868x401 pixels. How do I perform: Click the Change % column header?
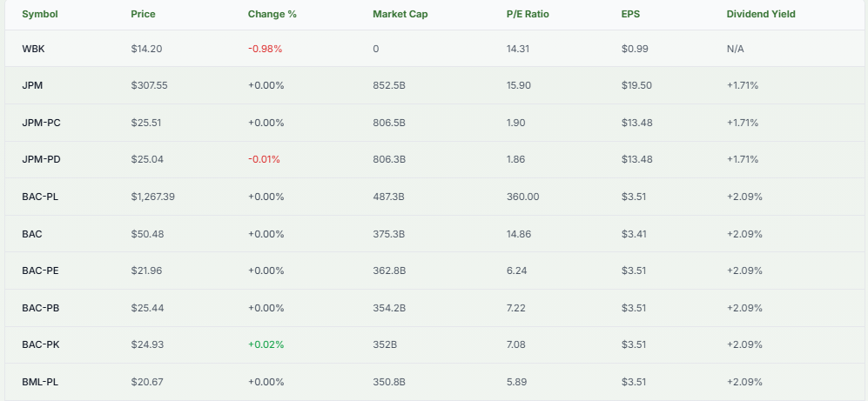(273, 14)
